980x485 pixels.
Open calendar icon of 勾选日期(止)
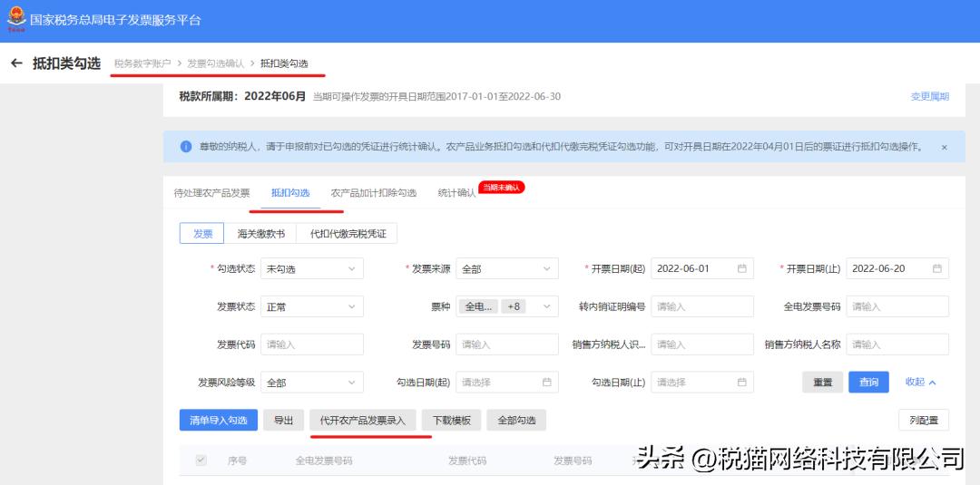pyautogui.click(x=742, y=382)
